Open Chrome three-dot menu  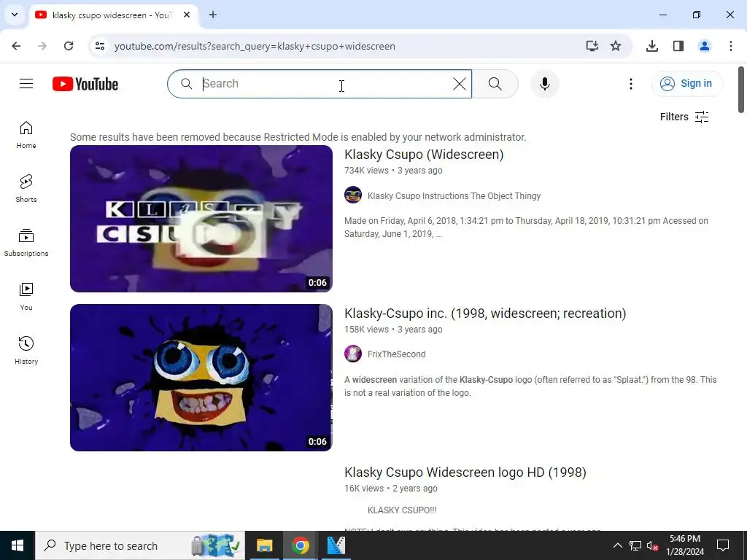731,46
